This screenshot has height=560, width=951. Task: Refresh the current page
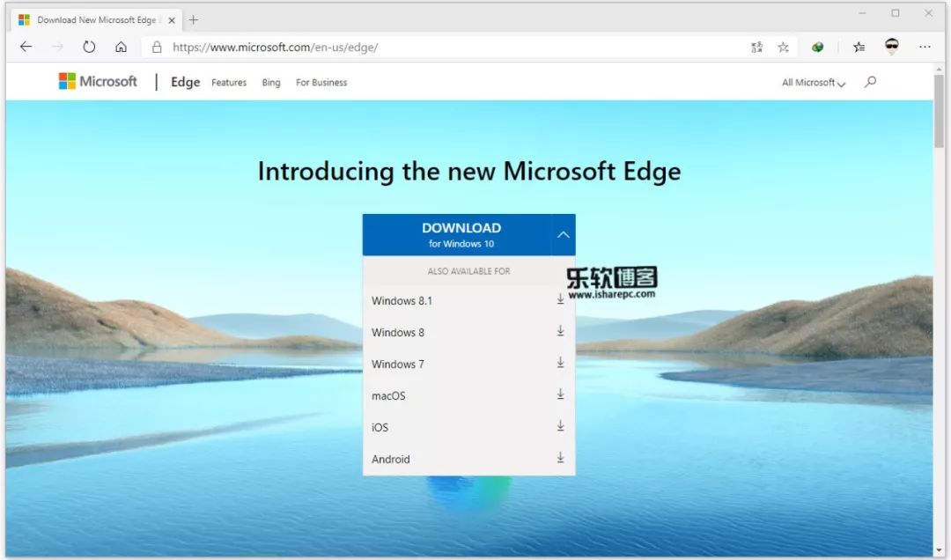pyautogui.click(x=89, y=47)
